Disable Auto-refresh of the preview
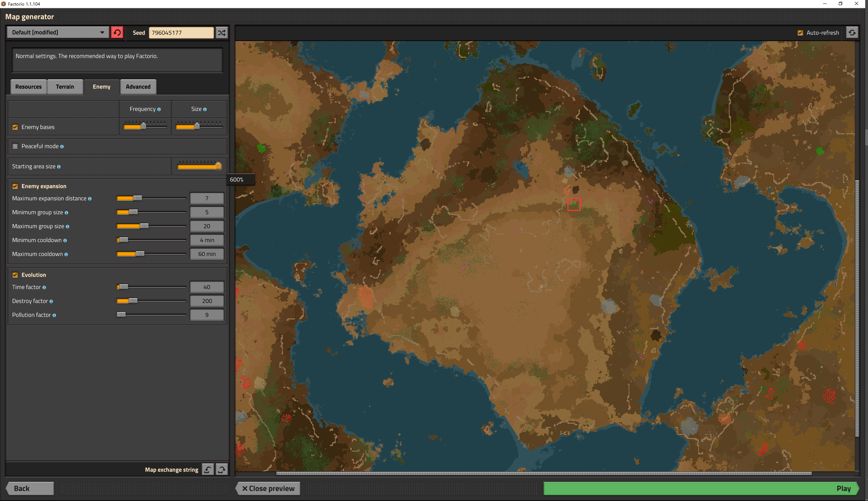868x501 pixels. click(x=800, y=33)
